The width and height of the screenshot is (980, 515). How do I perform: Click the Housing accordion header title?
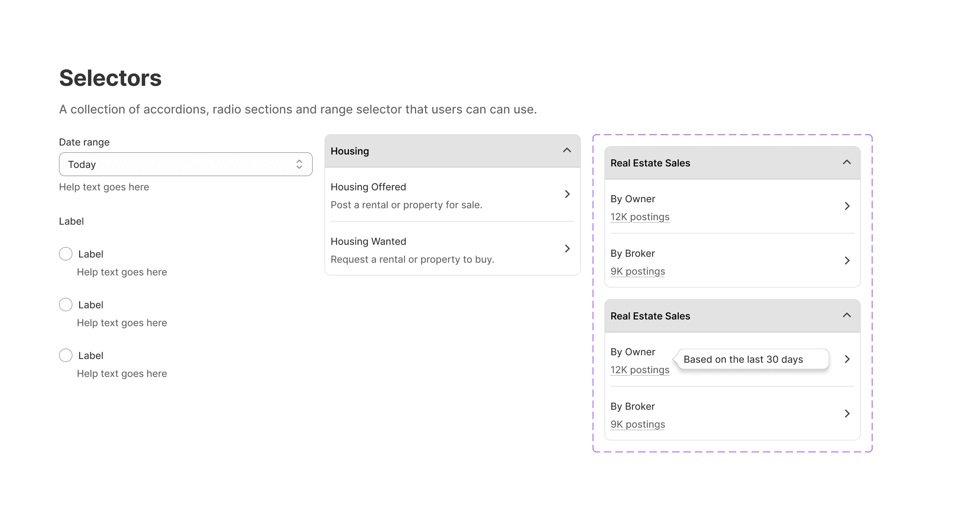pyautogui.click(x=350, y=151)
